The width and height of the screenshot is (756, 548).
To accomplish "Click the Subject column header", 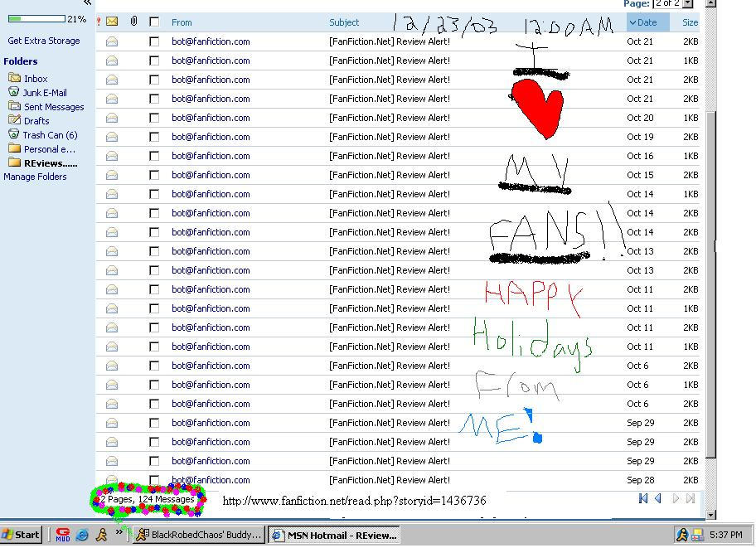I will 344,22.
